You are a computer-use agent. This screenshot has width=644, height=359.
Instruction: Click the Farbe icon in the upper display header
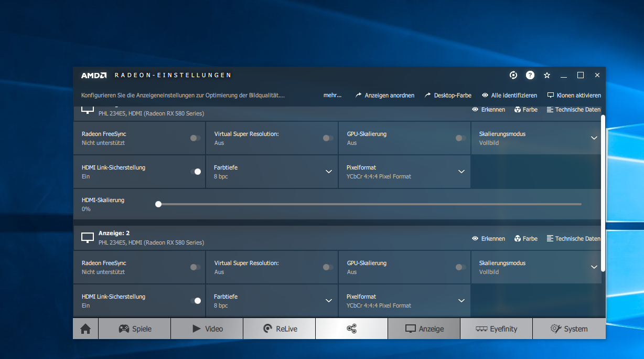[x=518, y=109]
